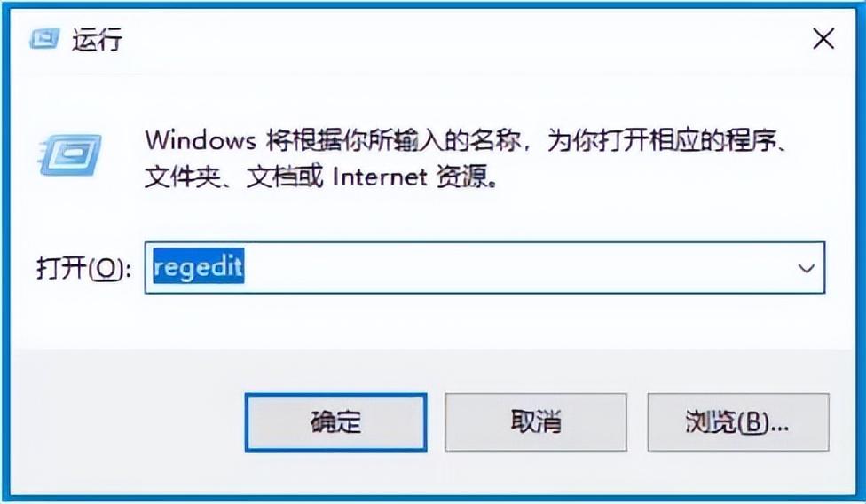
Task: Click the 将根据你所输入的名称 text
Action: [x=393, y=141]
